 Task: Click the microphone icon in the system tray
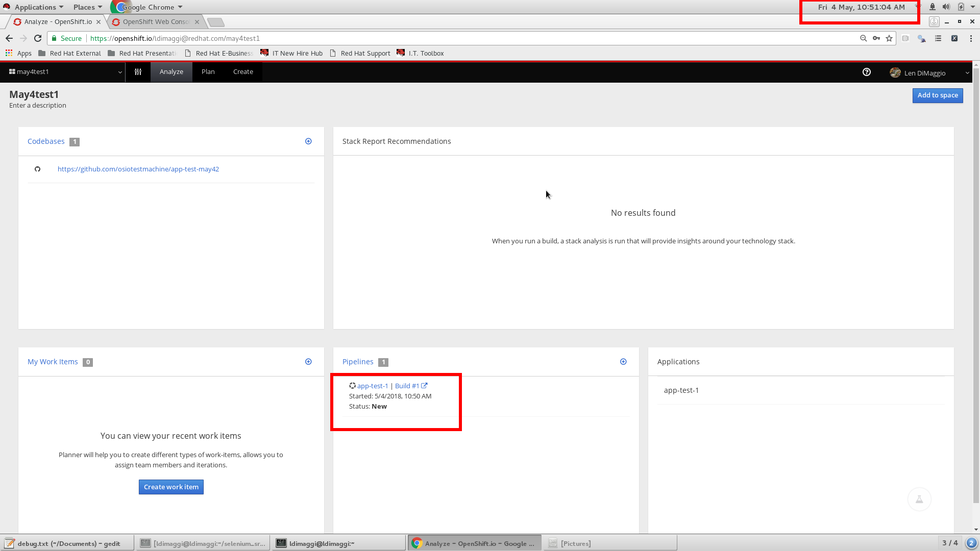coord(933,7)
